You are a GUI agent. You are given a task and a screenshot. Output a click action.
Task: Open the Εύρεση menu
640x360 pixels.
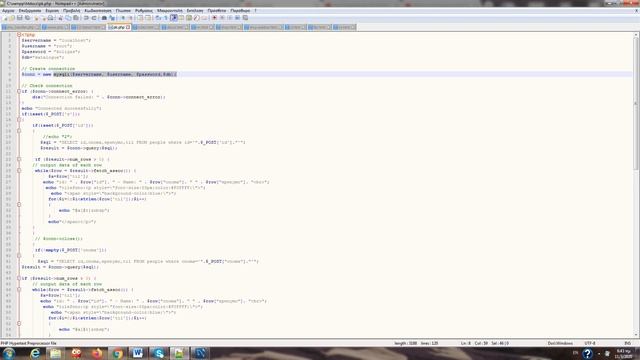pos(52,11)
